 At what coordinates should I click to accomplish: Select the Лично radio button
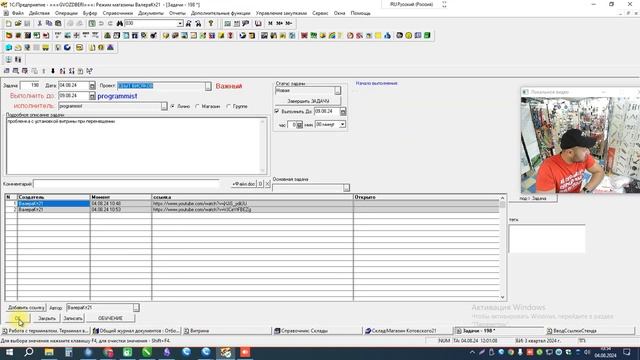pyautogui.click(x=173, y=106)
